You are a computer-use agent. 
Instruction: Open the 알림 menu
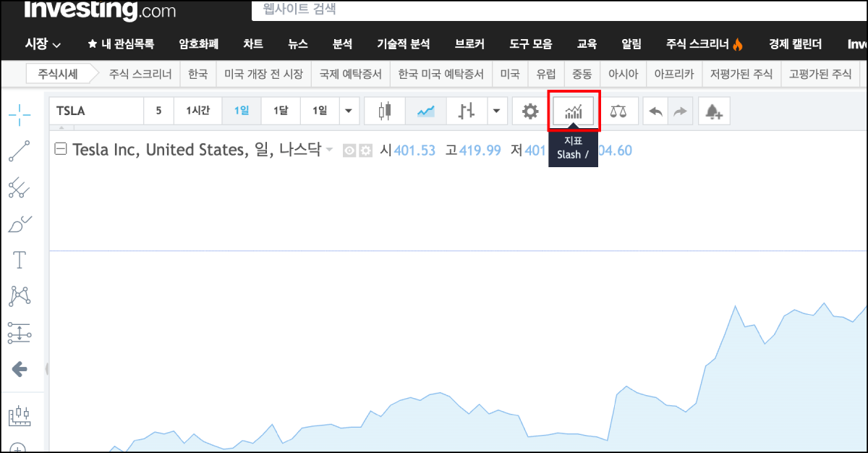pos(631,44)
